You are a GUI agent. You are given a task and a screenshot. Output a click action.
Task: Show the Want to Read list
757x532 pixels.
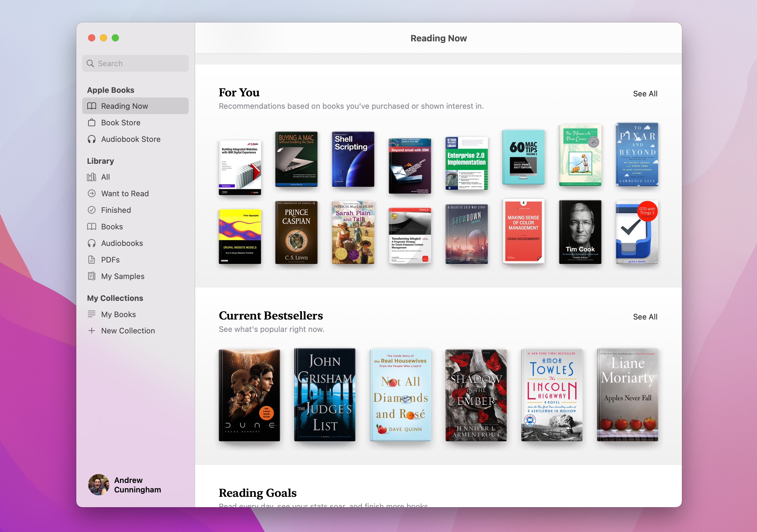tap(135, 194)
